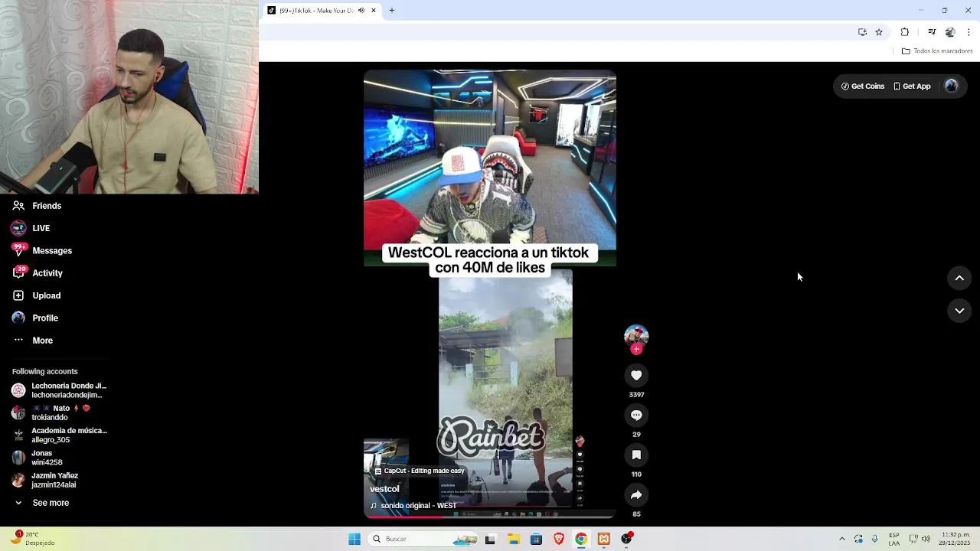Viewport: 980px width, 551px height.
Task: Open Lechoneria Donde Ji... followed account
Action: [60, 390]
